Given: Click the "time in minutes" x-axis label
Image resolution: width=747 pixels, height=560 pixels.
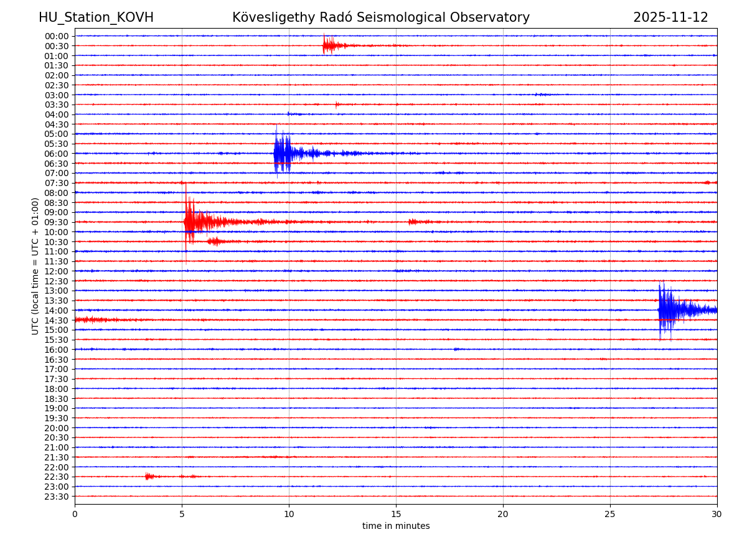Looking at the screenshot, I should click(396, 526).
